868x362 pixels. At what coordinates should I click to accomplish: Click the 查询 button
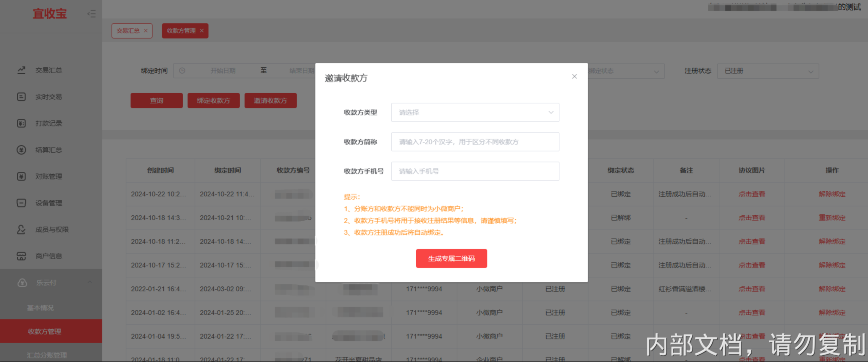click(157, 101)
